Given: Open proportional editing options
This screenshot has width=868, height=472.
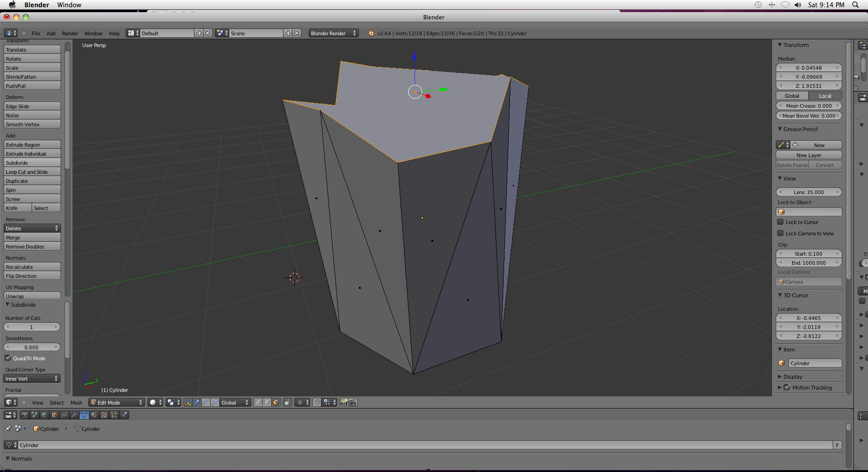Looking at the screenshot, I should [x=302, y=402].
